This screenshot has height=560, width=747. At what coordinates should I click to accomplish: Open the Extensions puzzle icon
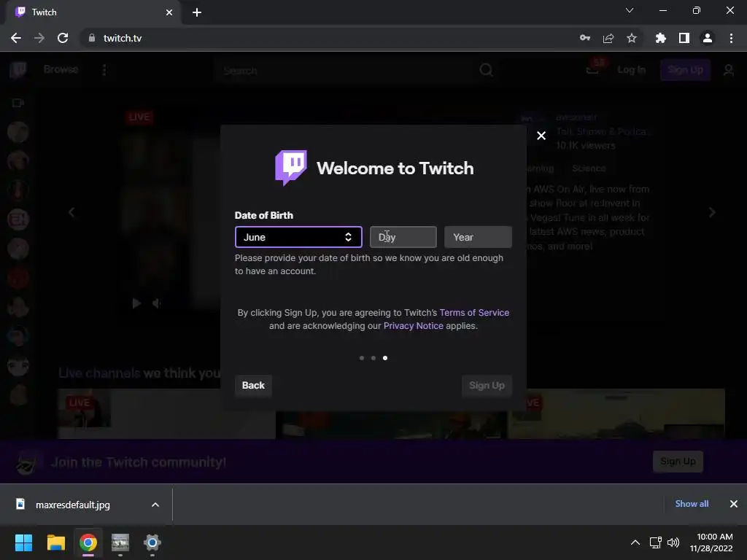[x=661, y=38]
